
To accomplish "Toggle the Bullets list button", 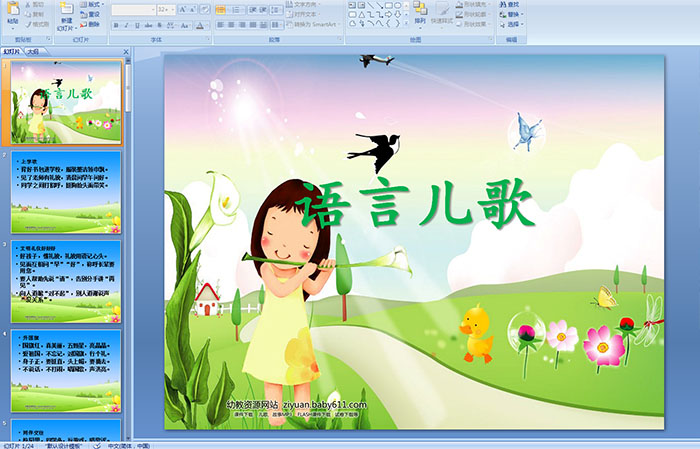I will 221,10.
